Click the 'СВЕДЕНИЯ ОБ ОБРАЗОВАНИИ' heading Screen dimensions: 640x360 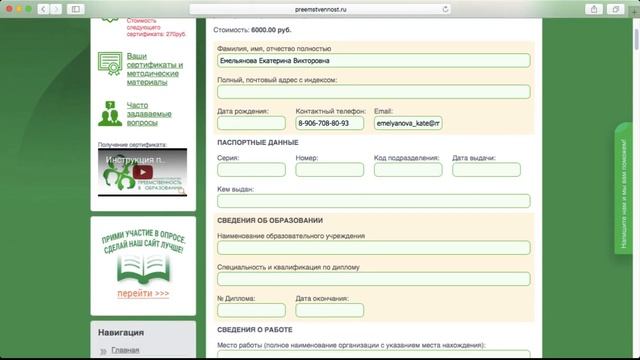click(x=270, y=220)
